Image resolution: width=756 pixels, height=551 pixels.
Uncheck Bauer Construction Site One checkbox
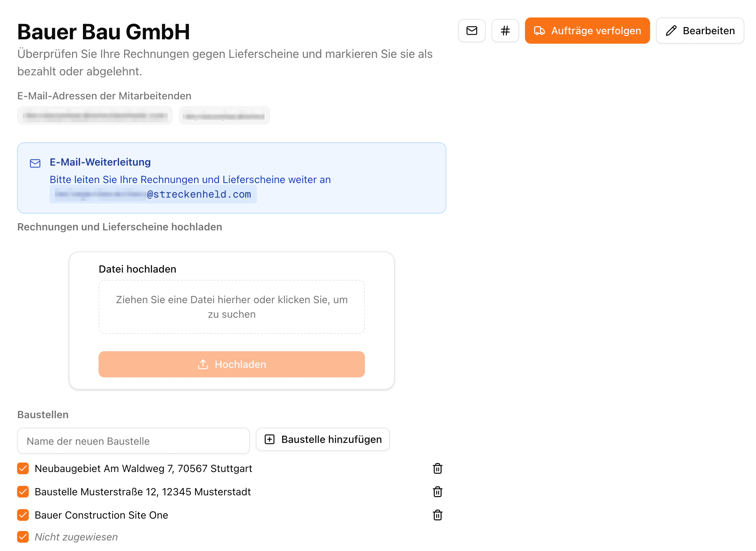(23, 515)
